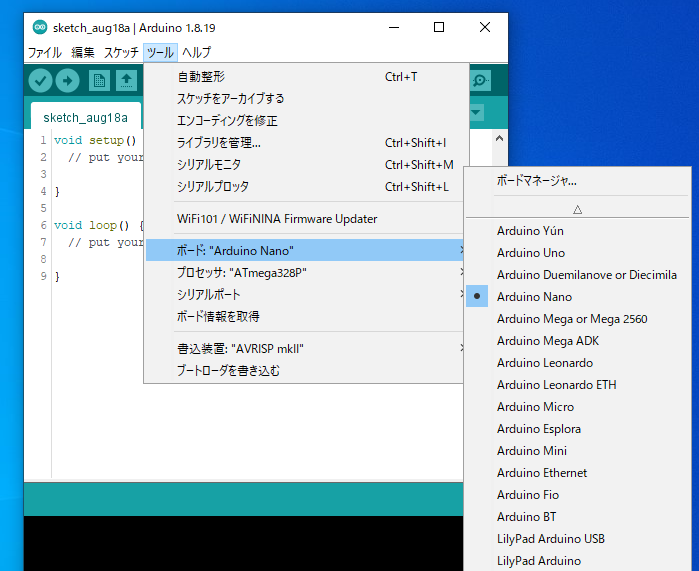Open ボードマネージャ... from the submenu

point(536,181)
